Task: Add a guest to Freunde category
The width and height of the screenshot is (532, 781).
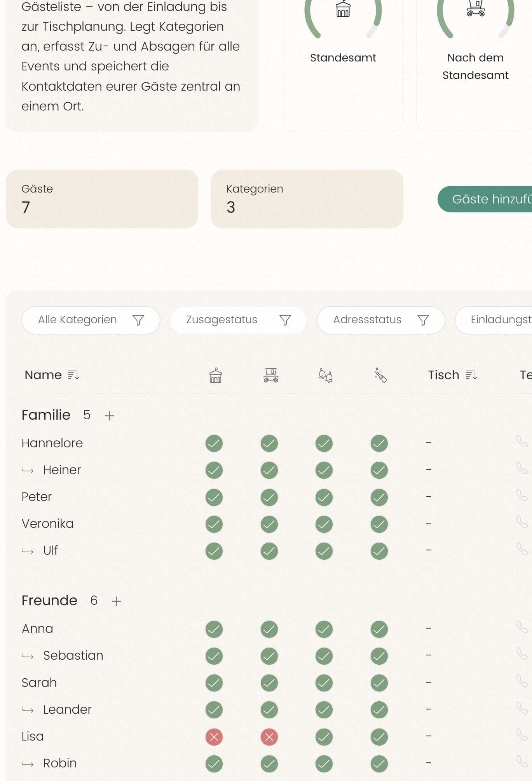Action: pos(117,601)
